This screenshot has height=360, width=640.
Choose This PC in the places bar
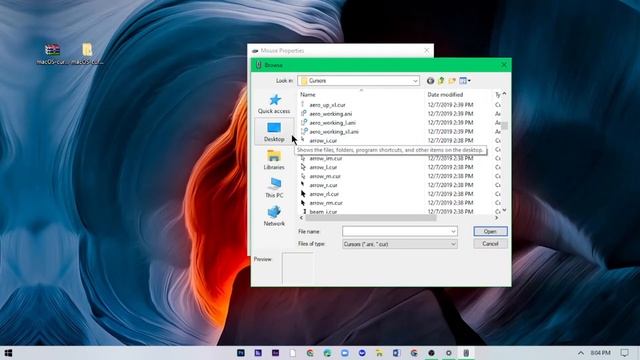[274, 188]
